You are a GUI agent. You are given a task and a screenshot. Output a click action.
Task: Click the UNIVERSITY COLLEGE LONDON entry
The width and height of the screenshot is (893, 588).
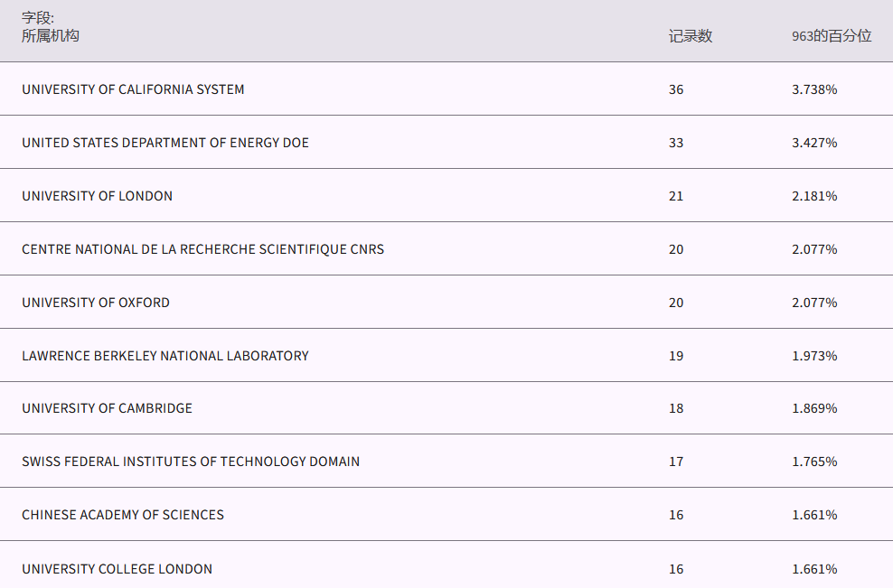[x=117, y=569]
